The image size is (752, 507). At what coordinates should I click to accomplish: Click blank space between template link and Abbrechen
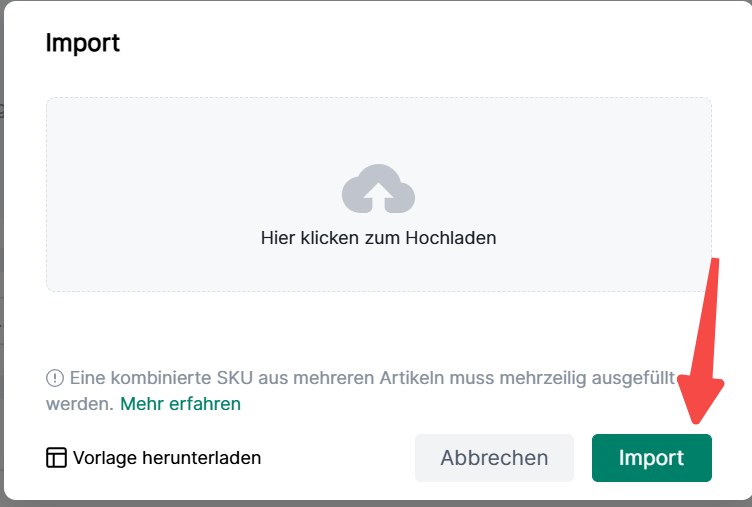pyautogui.click(x=340, y=458)
